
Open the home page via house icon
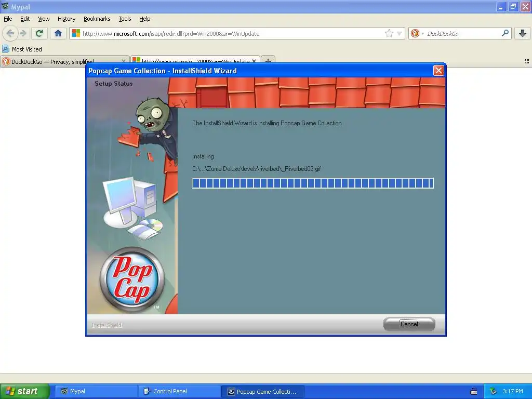(58, 33)
